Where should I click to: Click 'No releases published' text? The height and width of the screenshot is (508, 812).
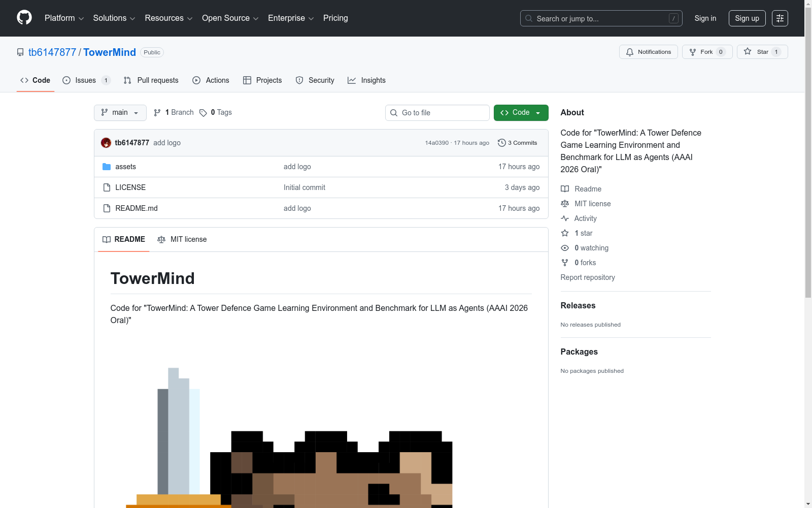[591, 325]
